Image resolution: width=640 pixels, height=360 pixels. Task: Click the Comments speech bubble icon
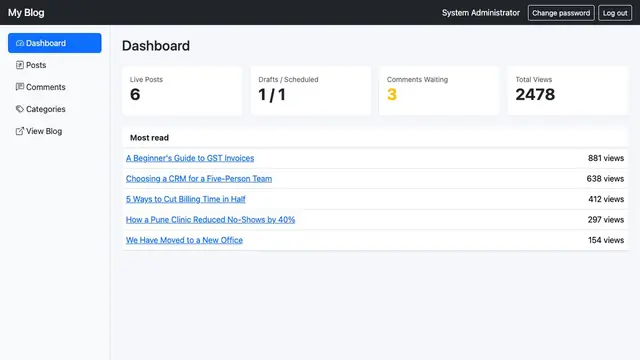pyautogui.click(x=20, y=87)
